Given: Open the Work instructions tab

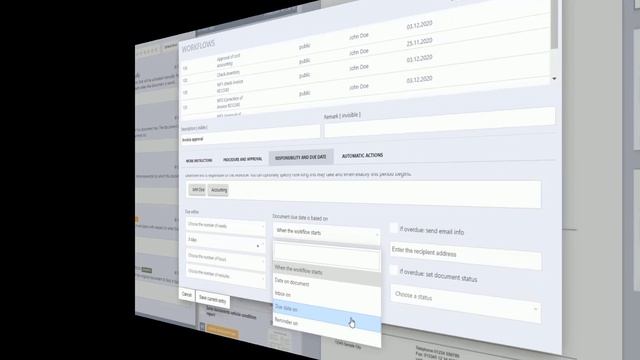Looking at the screenshot, I should (x=199, y=160).
